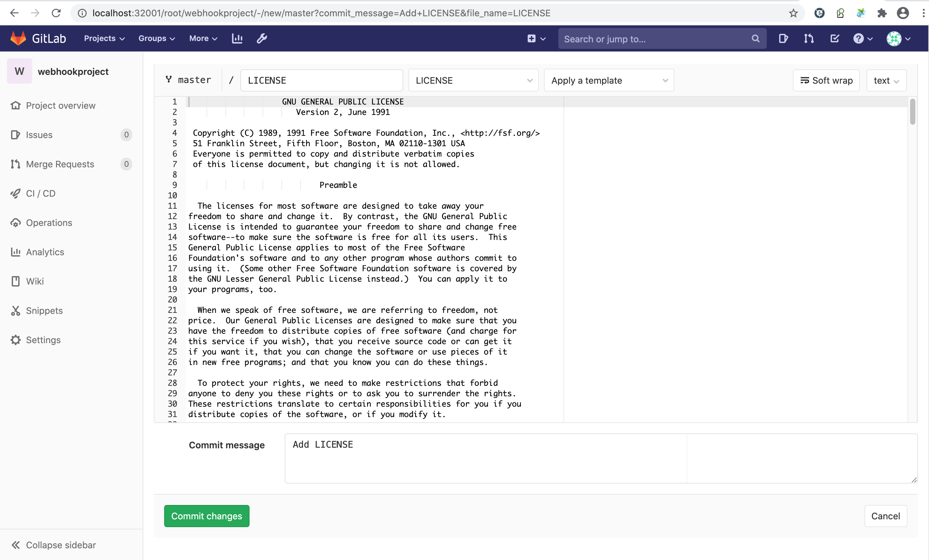Image resolution: width=929 pixels, height=560 pixels.
Task: Select Snippets in the project sidebar
Action: (44, 311)
